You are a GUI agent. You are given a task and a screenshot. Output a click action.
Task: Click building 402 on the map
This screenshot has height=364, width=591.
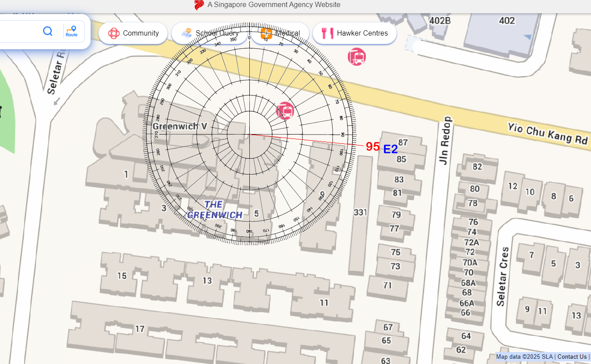(x=507, y=21)
